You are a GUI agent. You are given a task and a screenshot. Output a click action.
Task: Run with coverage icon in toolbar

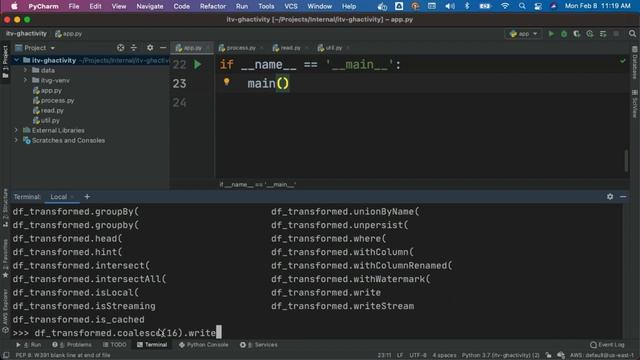(x=577, y=34)
